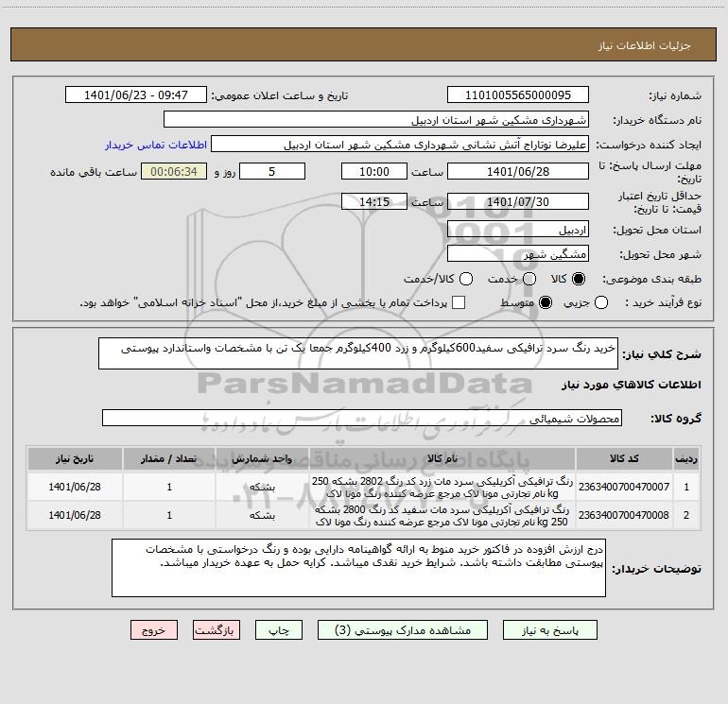The width and height of the screenshot is (728, 704).
Task: Click the گروه کالا محصولات شیمیائی field
Action: (x=362, y=418)
